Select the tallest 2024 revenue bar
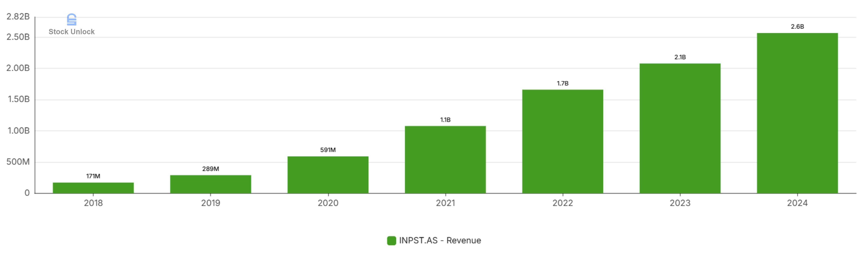 [797, 113]
